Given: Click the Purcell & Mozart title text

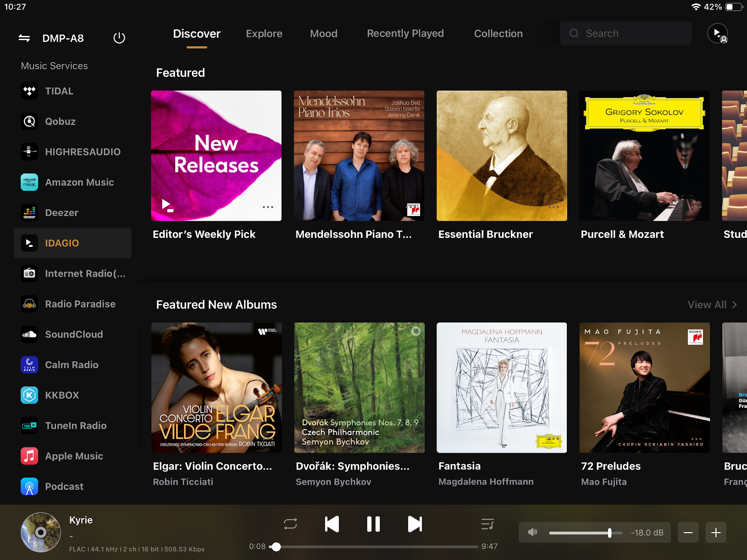Looking at the screenshot, I should [x=622, y=234].
